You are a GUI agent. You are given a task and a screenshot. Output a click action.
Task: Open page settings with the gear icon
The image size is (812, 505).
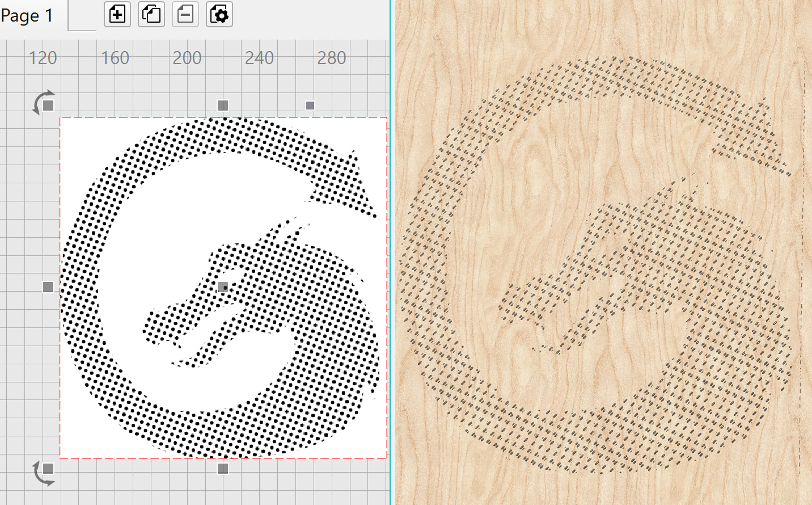coord(219,14)
